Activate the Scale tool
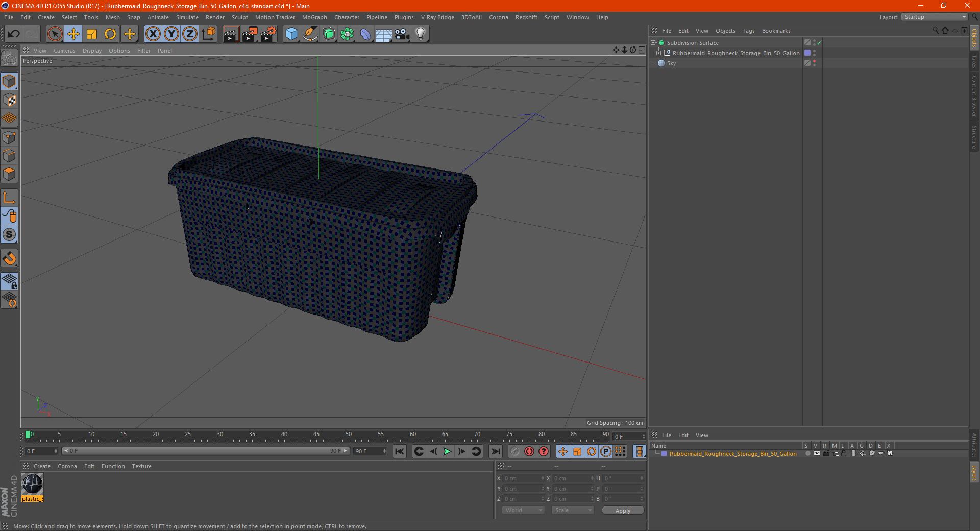The width and height of the screenshot is (980, 531). tap(92, 34)
